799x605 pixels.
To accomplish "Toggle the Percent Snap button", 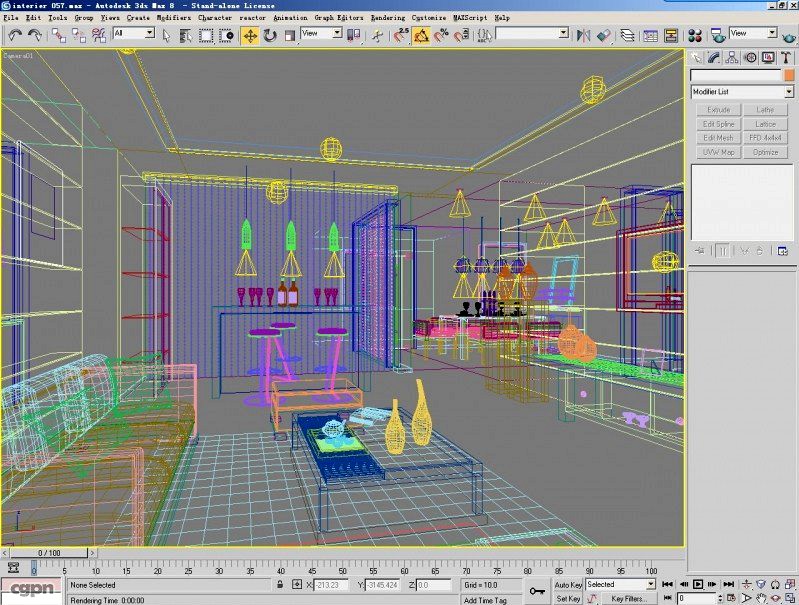I will pyautogui.click(x=441, y=36).
